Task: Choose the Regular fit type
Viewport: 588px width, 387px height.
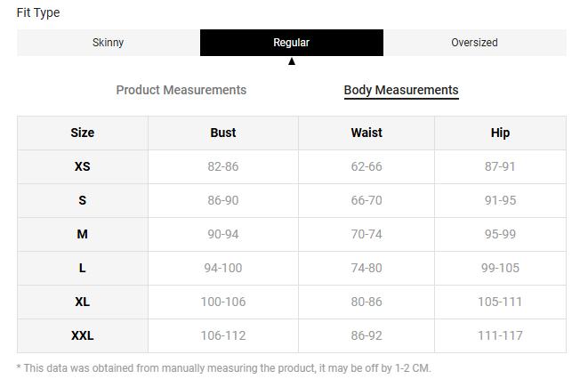Action: click(291, 43)
